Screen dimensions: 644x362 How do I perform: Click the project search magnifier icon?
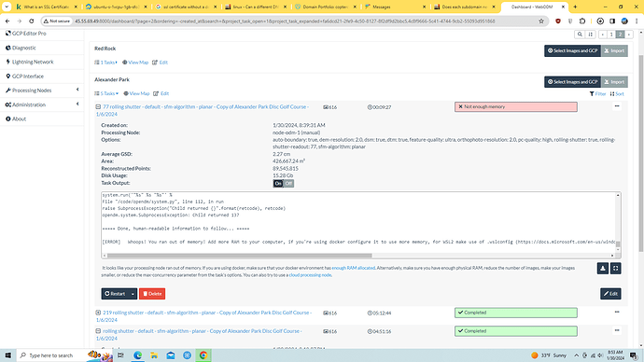click(580, 35)
